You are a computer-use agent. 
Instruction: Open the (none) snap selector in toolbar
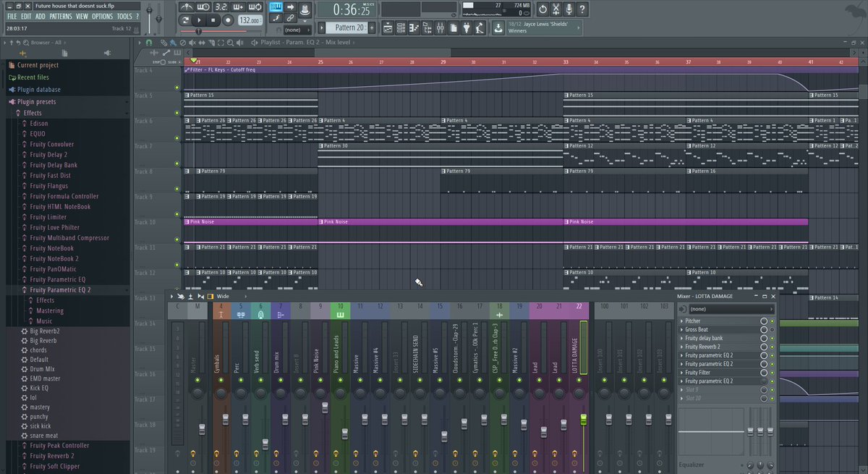298,30
